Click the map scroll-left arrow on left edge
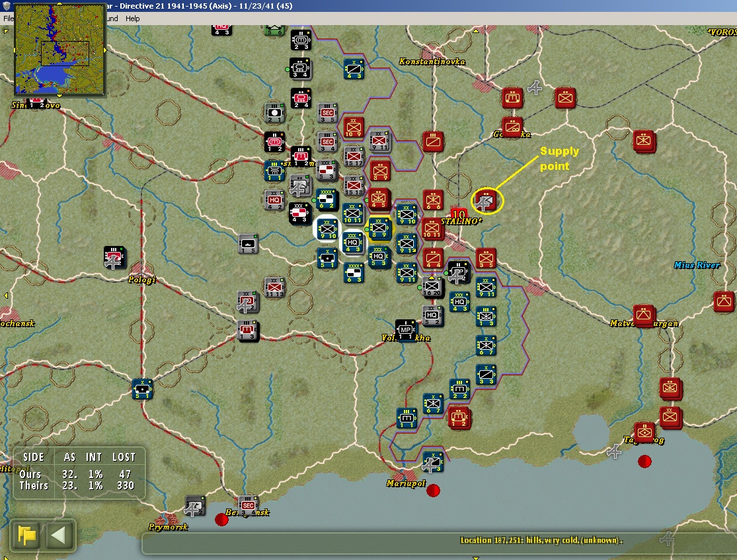The width and height of the screenshot is (737, 560). (x=6, y=296)
